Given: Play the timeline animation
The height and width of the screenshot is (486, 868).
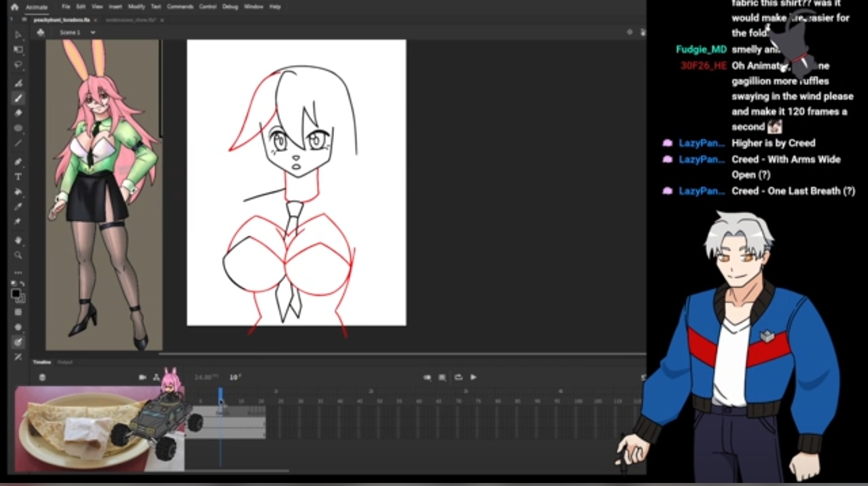Looking at the screenshot, I should coord(473,377).
